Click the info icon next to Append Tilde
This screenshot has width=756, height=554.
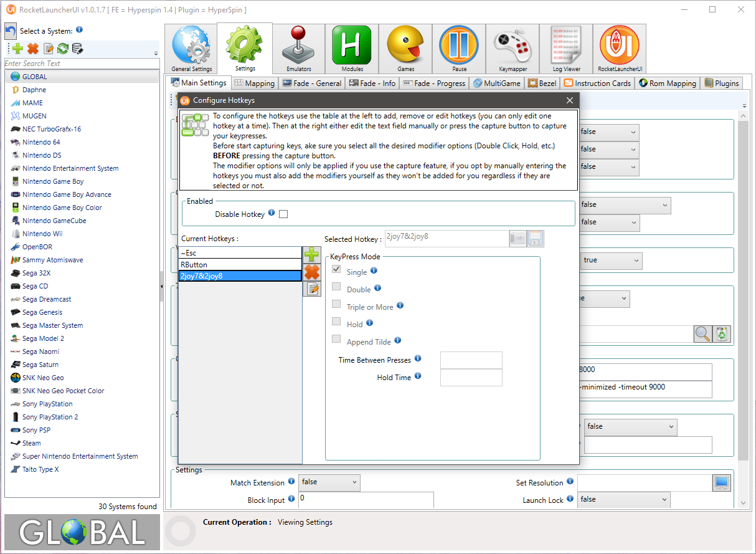[x=397, y=340]
